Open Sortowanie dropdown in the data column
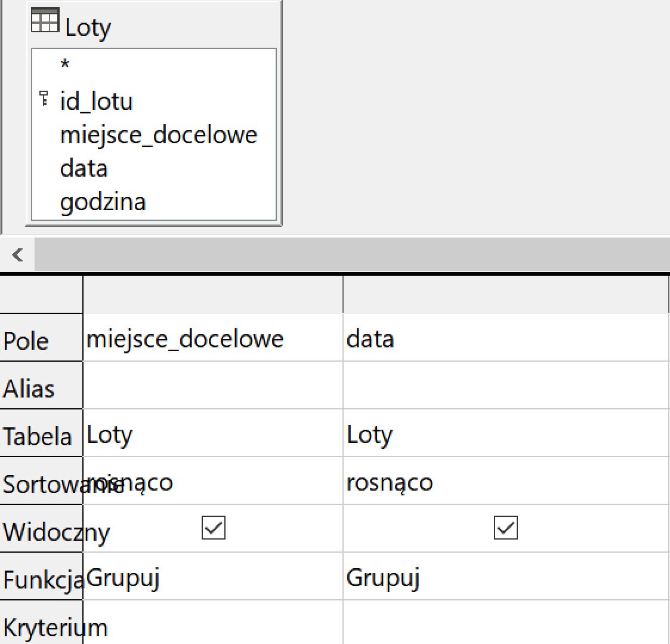The width and height of the screenshot is (670, 644). (505, 482)
